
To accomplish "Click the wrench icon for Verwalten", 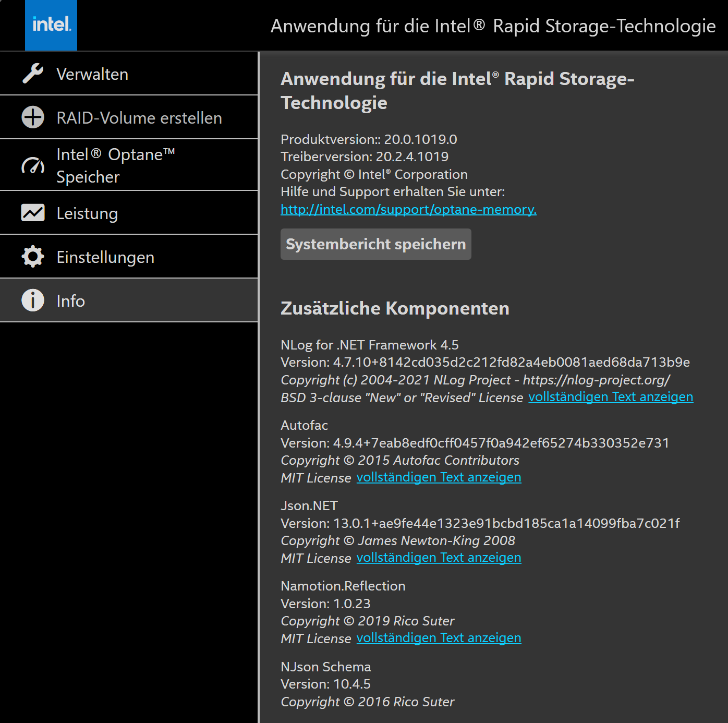I will point(33,74).
